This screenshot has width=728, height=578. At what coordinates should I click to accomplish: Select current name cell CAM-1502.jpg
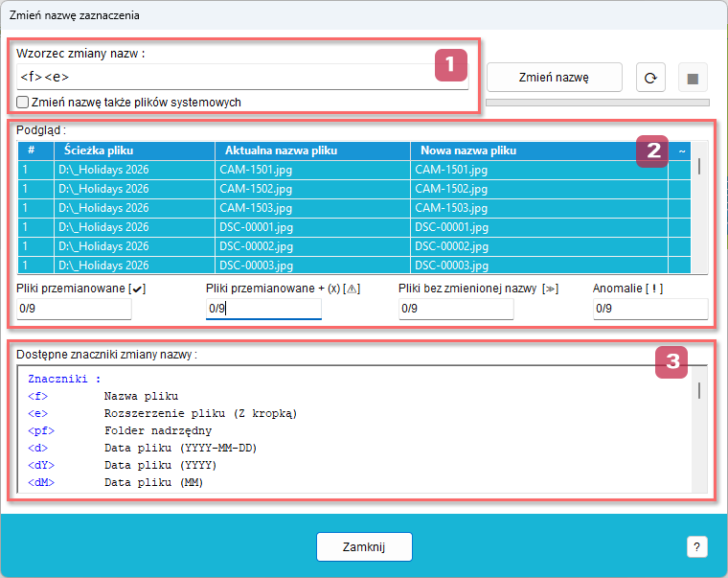coord(313,189)
